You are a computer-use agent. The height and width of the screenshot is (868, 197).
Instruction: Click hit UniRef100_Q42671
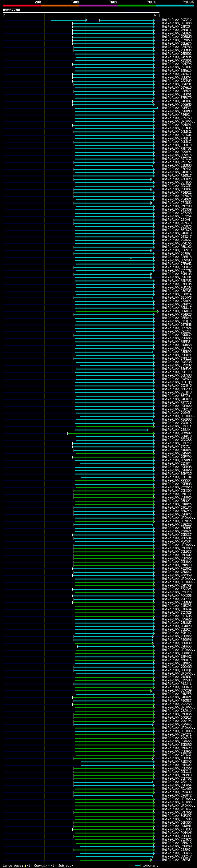tap(177, 74)
